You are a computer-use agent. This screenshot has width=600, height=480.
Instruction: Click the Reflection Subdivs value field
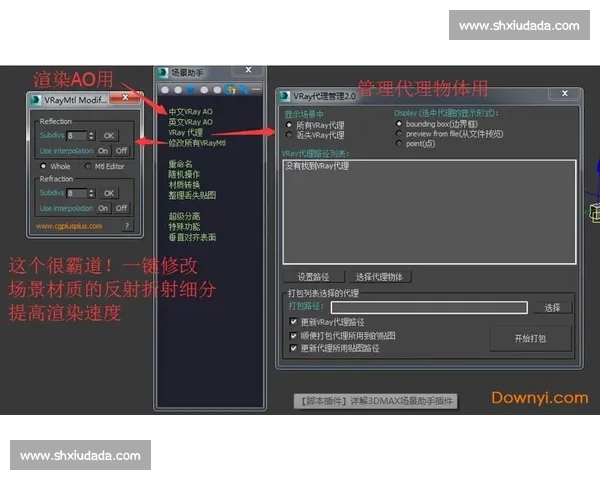click(77, 136)
